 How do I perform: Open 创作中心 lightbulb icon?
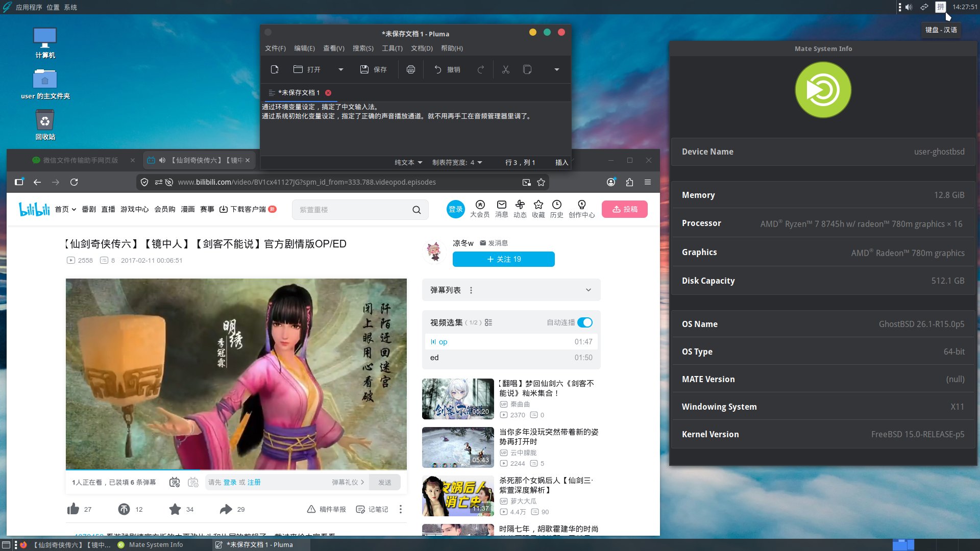(x=582, y=209)
